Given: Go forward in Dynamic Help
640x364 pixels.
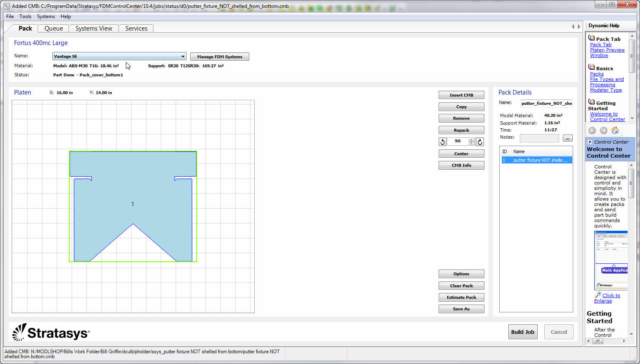Looking at the screenshot, I should [604, 130].
